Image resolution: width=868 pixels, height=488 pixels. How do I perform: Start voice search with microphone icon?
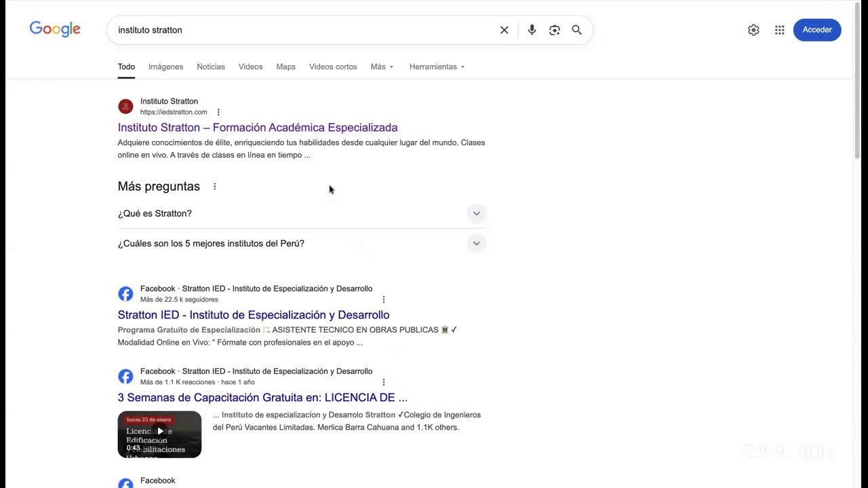tap(532, 30)
